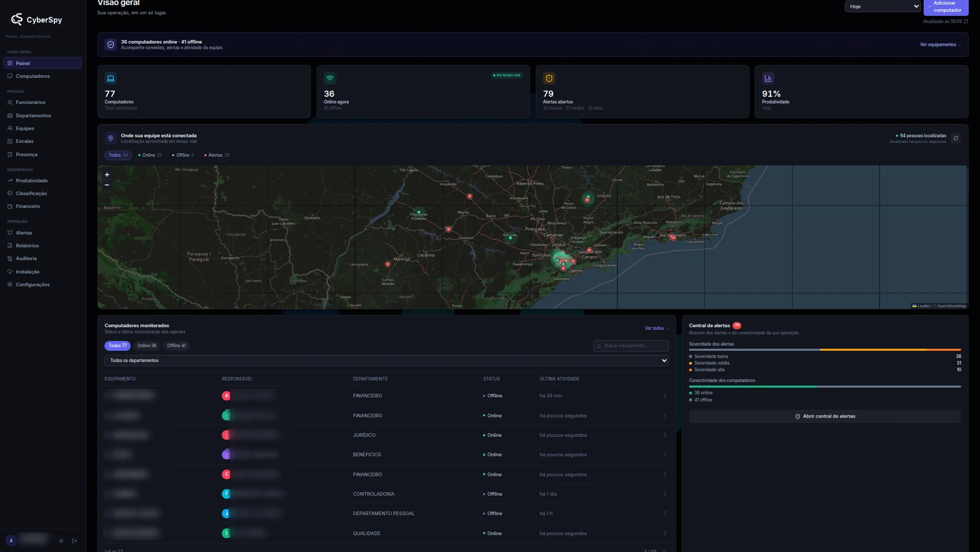The height and width of the screenshot is (552, 980).
Task: Click the alert severity bar
Action: pos(825,350)
